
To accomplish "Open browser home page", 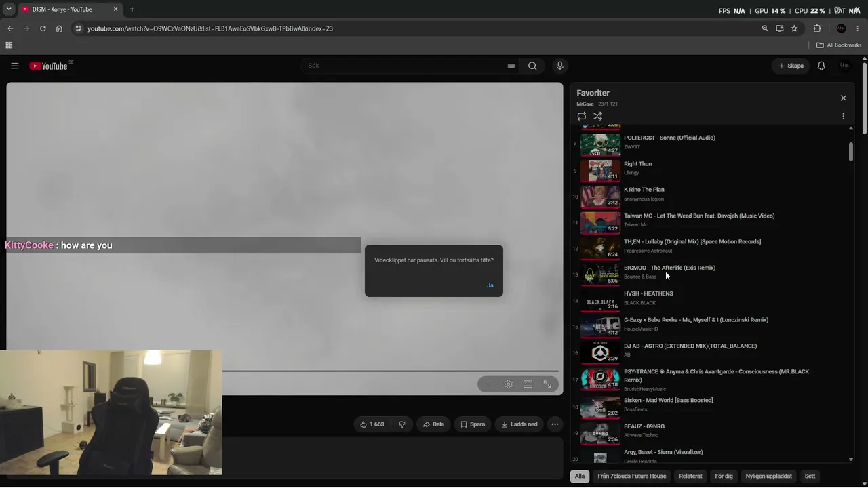I will tap(59, 28).
